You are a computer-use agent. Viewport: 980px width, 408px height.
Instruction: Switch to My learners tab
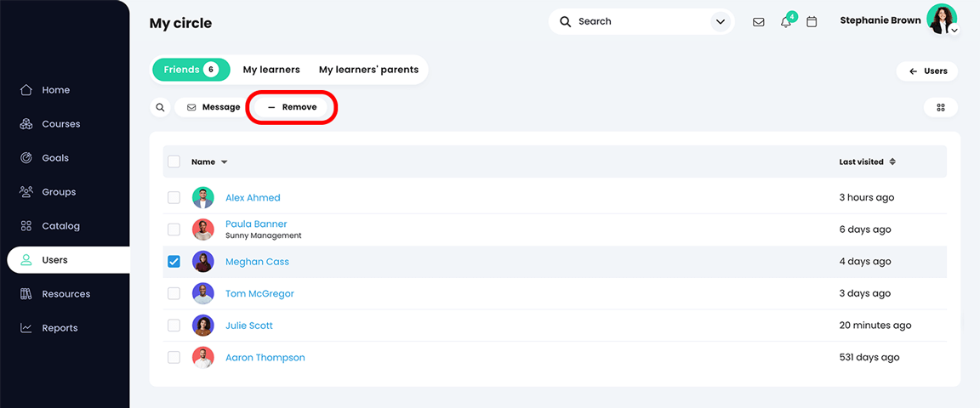click(271, 70)
